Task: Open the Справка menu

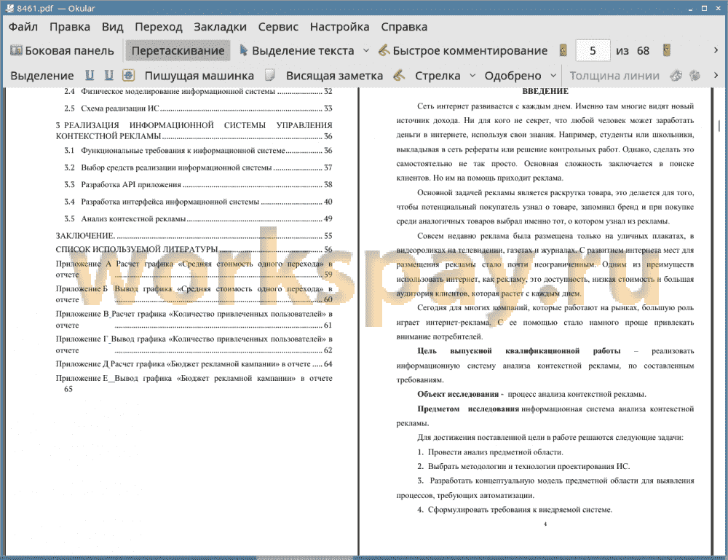Action: [404, 27]
